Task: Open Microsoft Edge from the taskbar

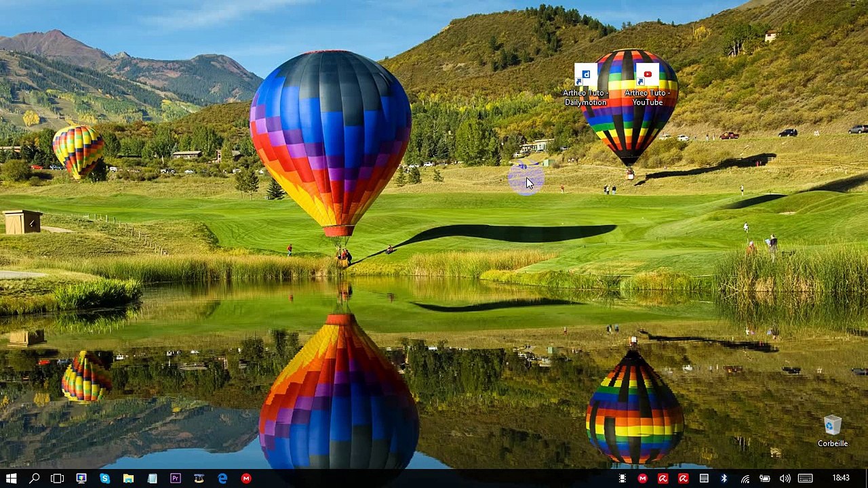Action: (222, 479)
